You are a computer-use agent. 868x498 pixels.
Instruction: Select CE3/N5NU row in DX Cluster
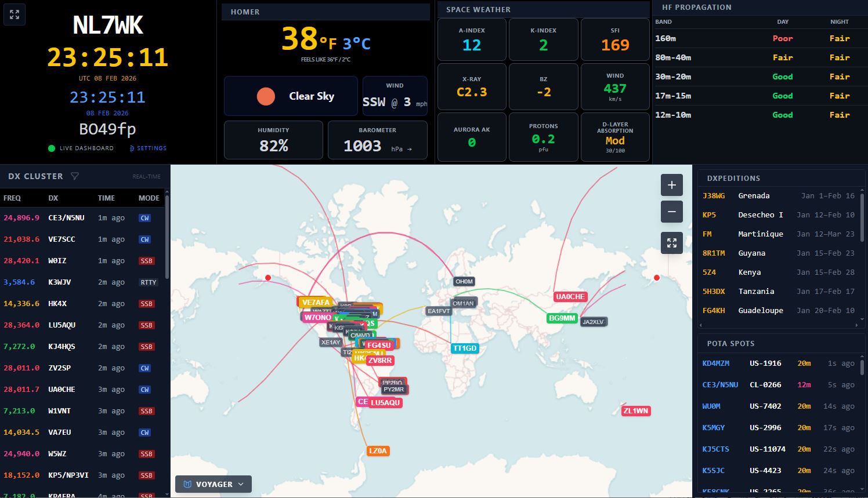[x=82, y=218]
